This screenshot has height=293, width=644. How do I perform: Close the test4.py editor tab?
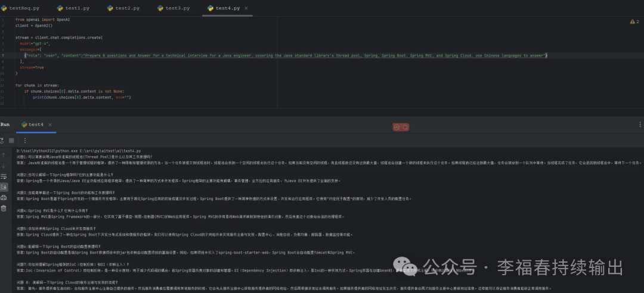coord(246,8)
